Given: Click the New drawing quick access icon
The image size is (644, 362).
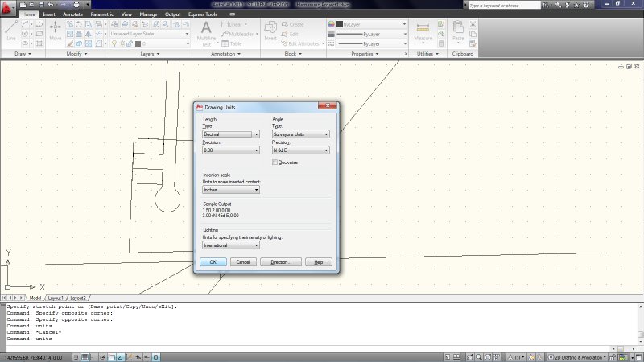Looking at the screenshot, I should coord(23,5).
